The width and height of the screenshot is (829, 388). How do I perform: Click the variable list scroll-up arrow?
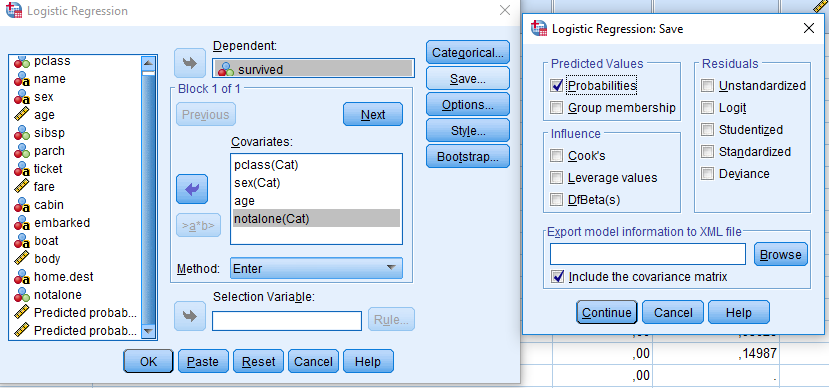tap(149, 63)
